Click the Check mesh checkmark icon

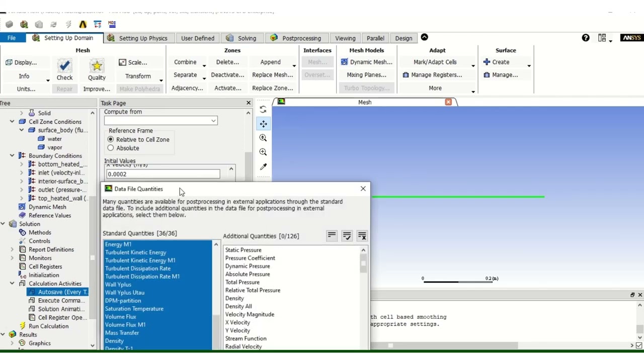(64, 66)
